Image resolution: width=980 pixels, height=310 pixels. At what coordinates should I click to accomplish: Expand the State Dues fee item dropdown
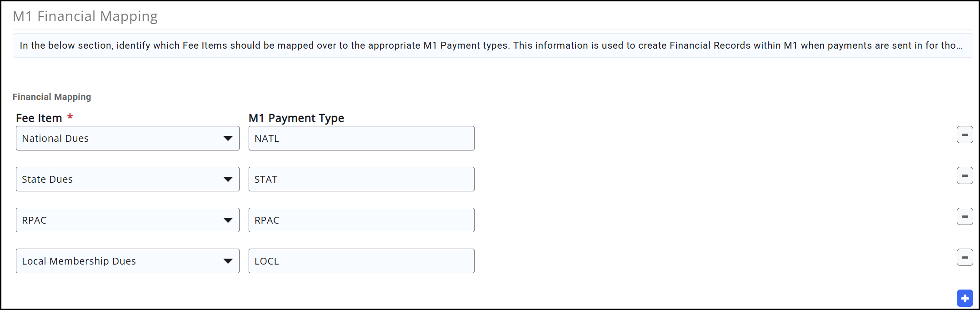click(x=127, y=179)
